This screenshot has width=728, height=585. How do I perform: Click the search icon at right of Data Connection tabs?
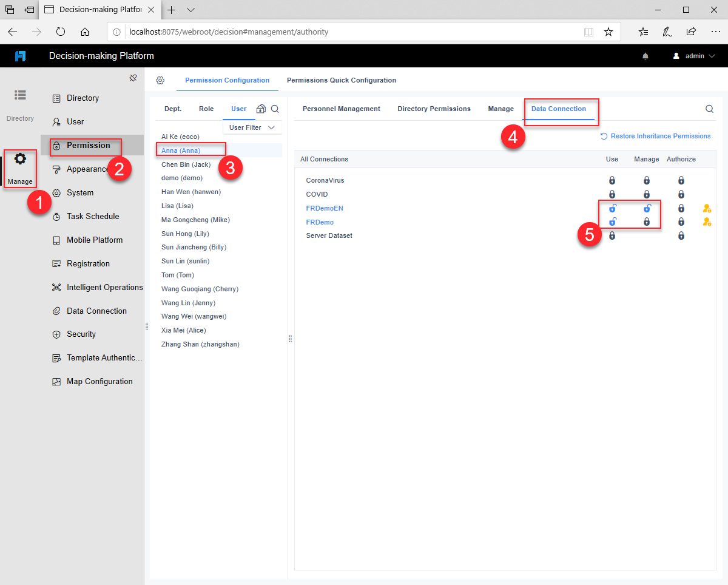(709, 109)
